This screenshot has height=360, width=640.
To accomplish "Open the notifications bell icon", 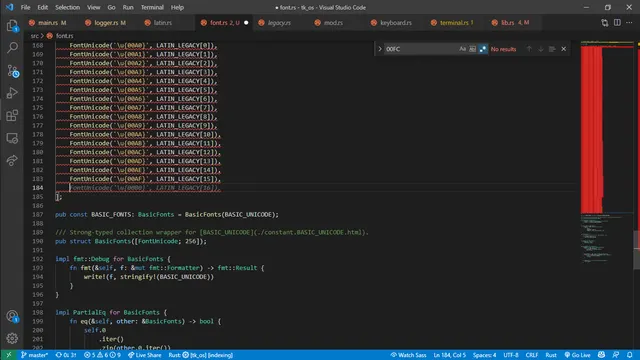I will (629, 355).
